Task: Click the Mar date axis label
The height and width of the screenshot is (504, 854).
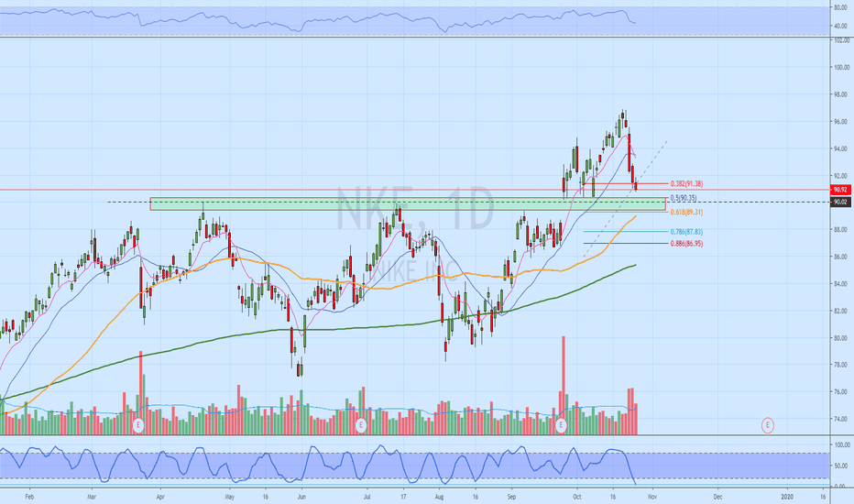Action: coord(92,497)
